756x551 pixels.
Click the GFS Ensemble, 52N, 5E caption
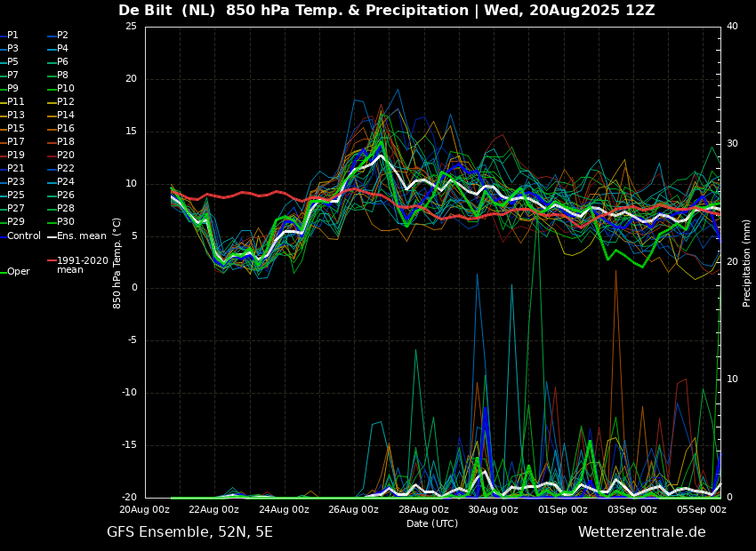coord(189,532)
